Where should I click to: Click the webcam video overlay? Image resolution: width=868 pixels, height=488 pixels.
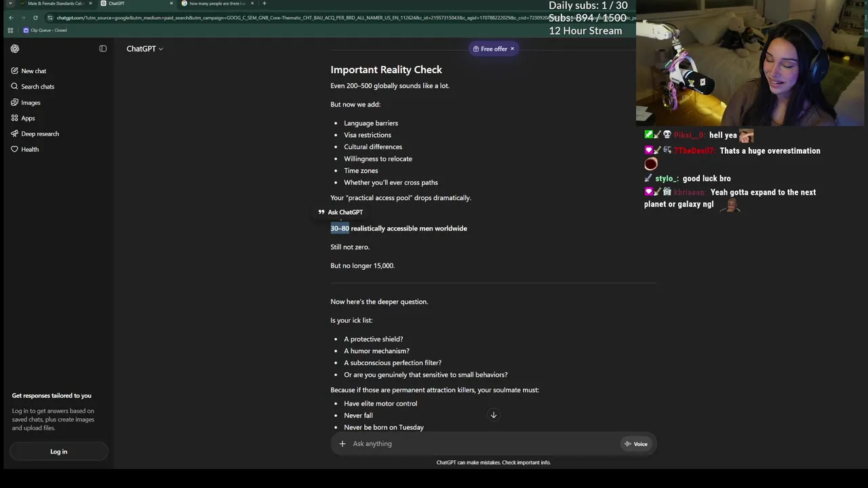pos(750,63)
